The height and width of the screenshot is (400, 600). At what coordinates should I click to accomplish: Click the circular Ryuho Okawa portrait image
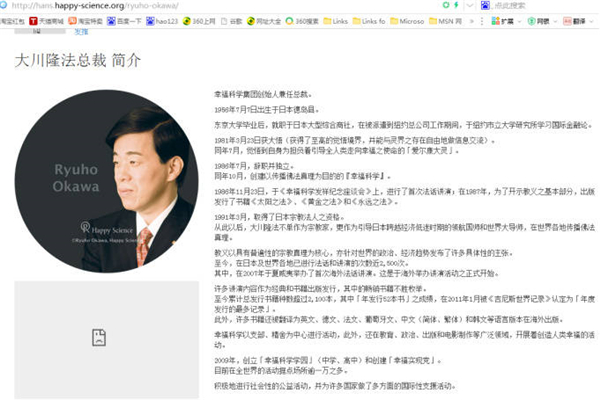point(106,181)
